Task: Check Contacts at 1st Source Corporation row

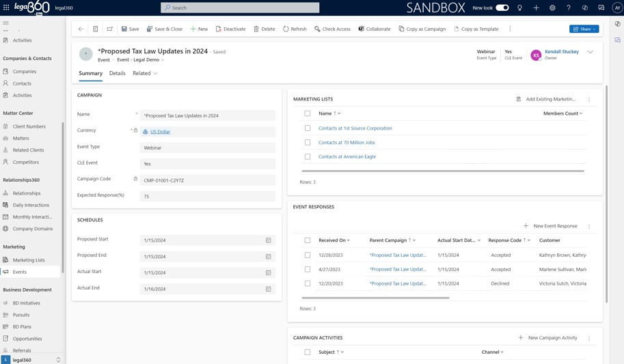Action: coord(308,128)
